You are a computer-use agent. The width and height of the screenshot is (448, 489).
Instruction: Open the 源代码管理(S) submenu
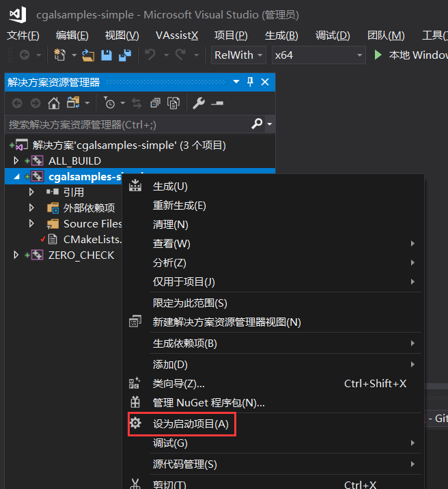pos(272,464)
